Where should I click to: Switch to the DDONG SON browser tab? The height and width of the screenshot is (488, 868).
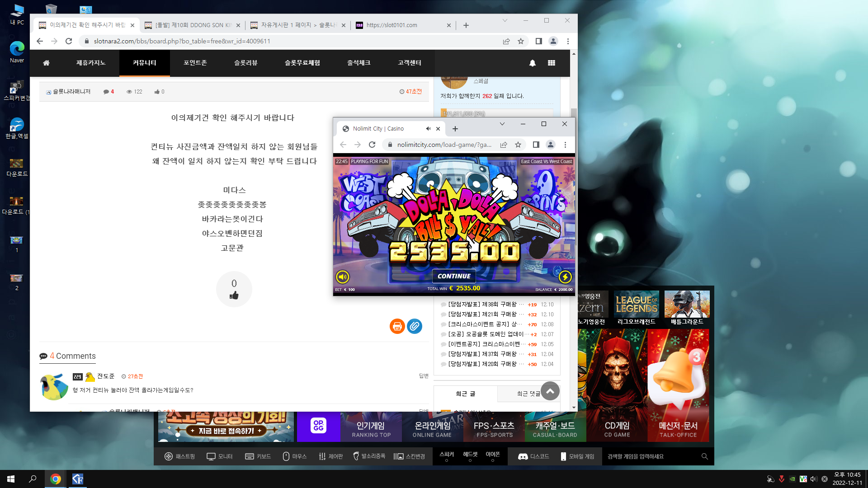tap(192, 25)
